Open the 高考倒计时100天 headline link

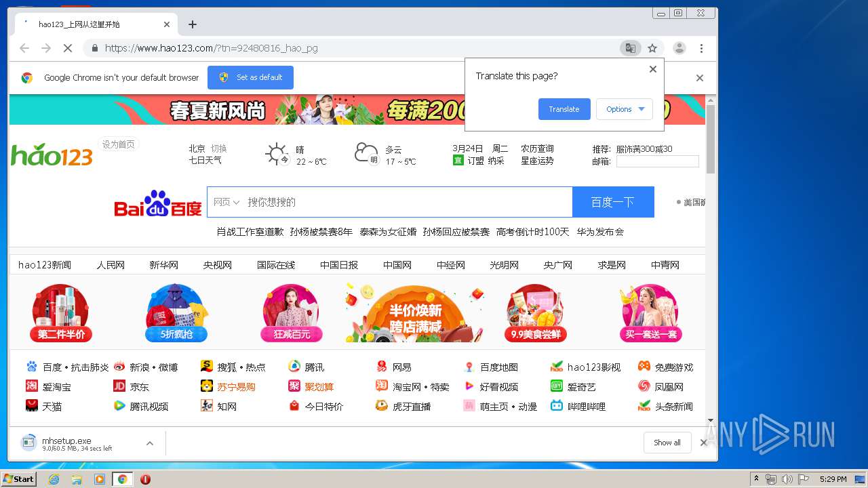tap(533, 232)
